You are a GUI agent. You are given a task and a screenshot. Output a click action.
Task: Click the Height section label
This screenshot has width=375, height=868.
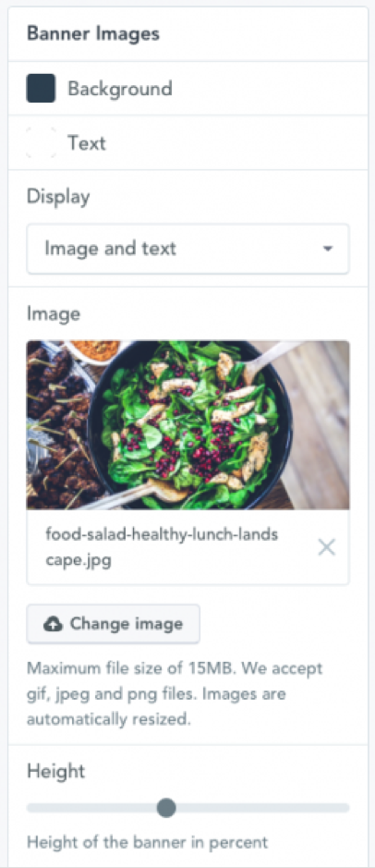55,771
